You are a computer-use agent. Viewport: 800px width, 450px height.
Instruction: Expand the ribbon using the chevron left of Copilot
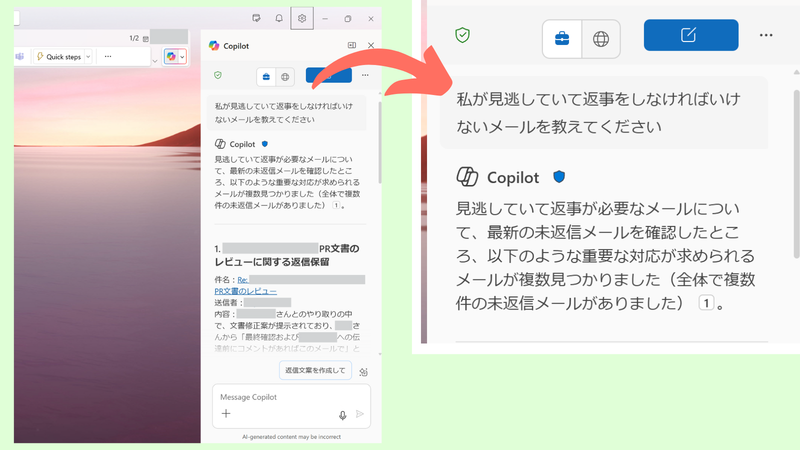155,60
